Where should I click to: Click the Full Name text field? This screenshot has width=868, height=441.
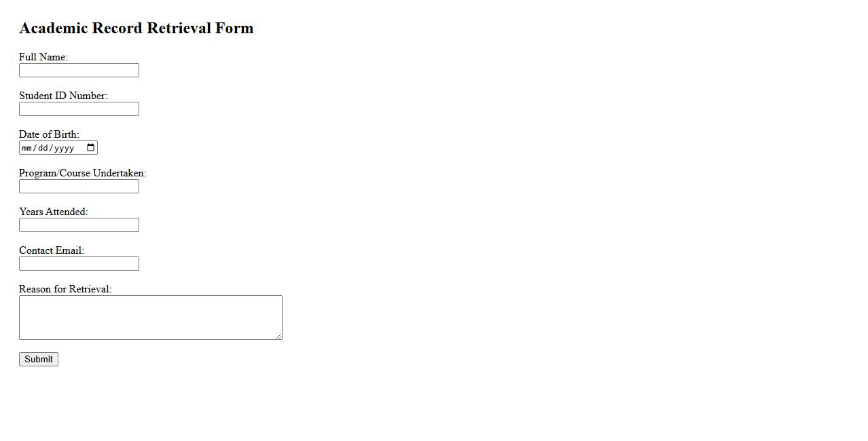(x=79, y=71)
